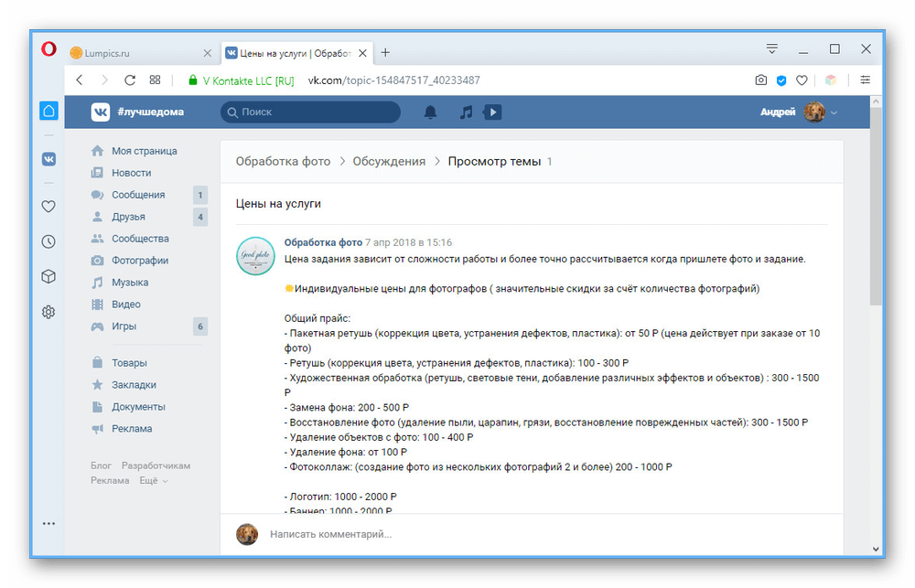
Task: Select the 'Цены на услуги' VK tab
Action: (x=296, y=53)
